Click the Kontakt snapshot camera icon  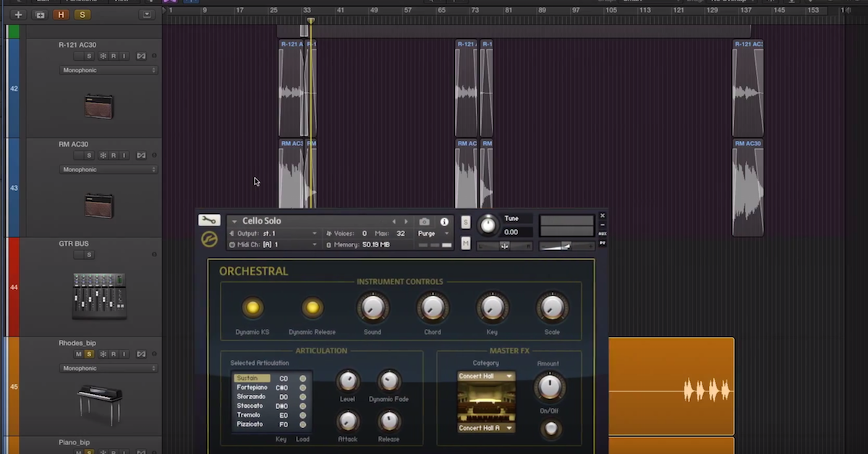point(425,221)
